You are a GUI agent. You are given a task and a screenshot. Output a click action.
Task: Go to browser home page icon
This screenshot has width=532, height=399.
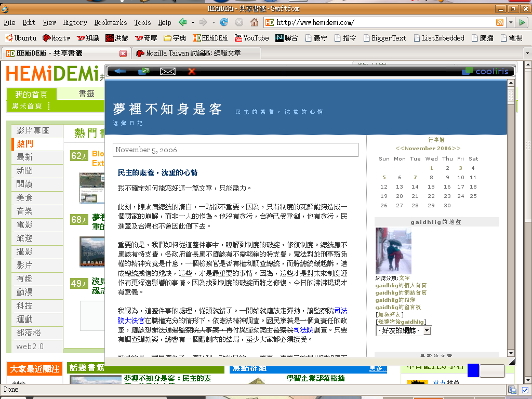[x=254, y=22]
